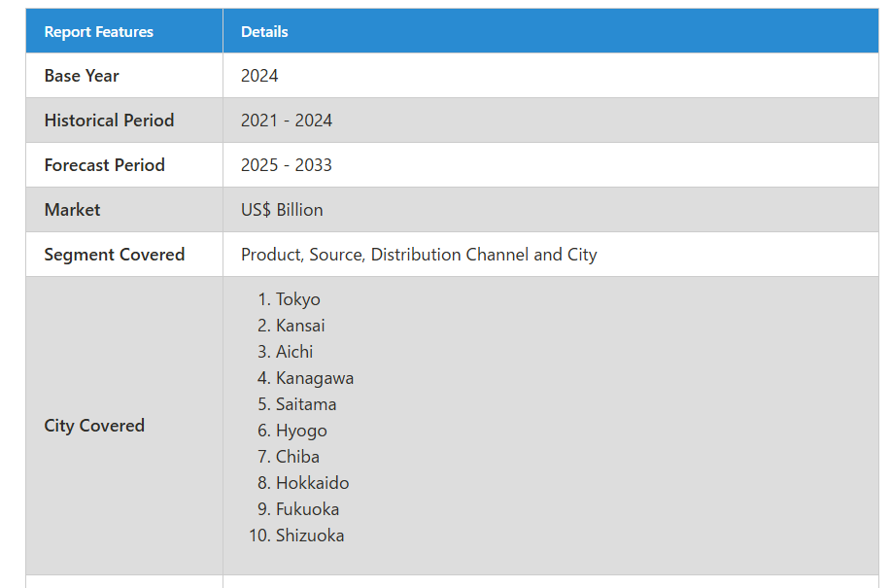This screenshot has height=588, width=891.
Task: Click Fukuoka in the city list
Action: pos(307,509)
